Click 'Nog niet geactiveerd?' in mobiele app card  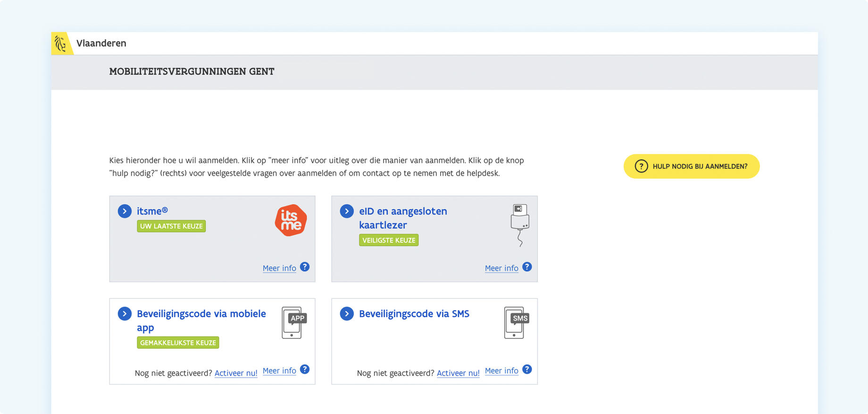click(174, 373)
